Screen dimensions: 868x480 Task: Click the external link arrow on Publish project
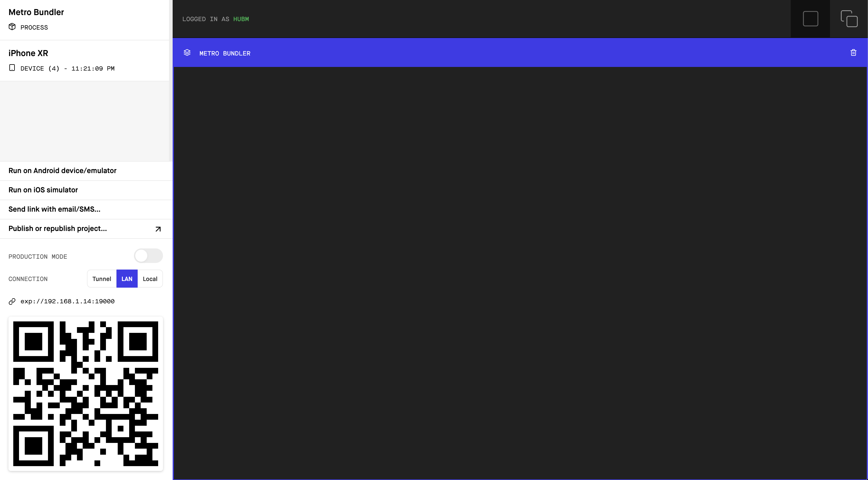pyautogui.click(x=157, y=229)
